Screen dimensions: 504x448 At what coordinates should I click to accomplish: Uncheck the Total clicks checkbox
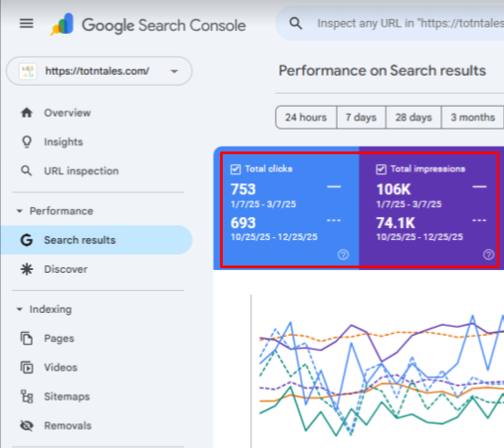point(236,169)
